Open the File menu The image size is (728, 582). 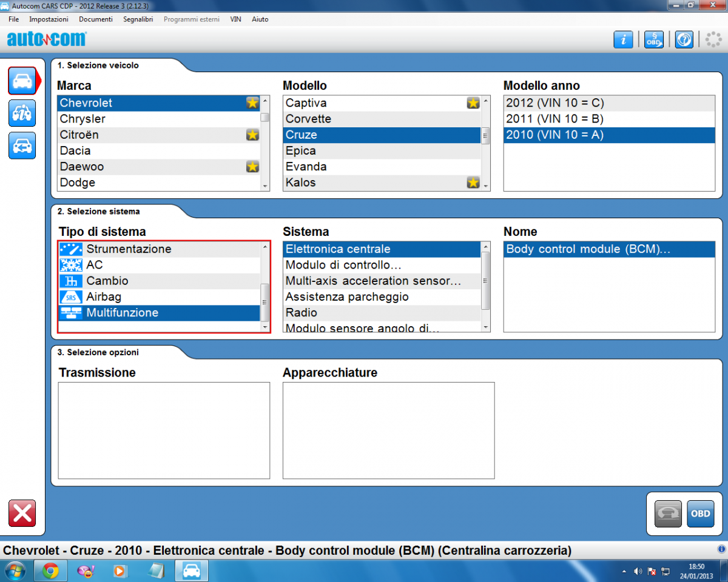tap(14, 19)
